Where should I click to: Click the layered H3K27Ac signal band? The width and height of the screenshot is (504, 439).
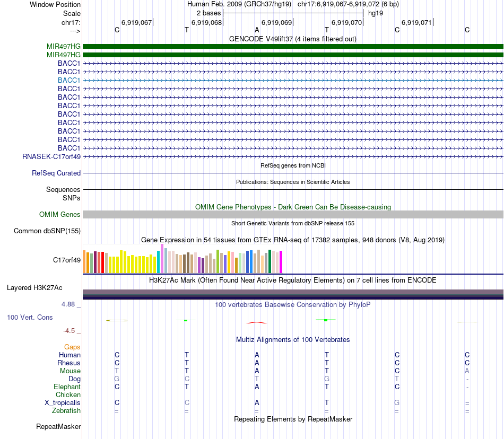coord(293,294)
